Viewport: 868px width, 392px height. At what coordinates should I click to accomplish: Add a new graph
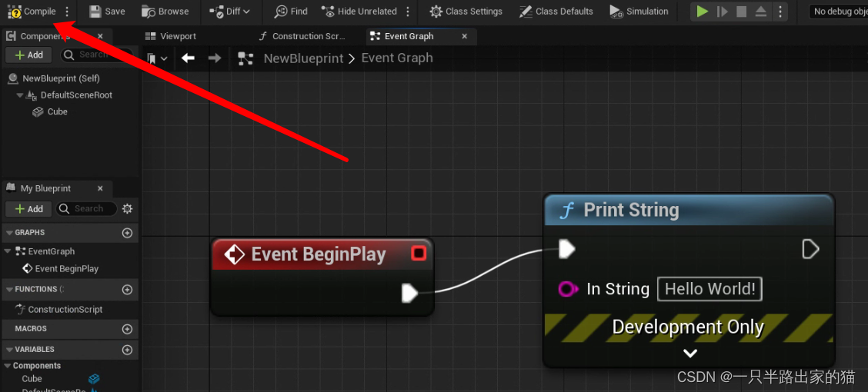[127, 233]
